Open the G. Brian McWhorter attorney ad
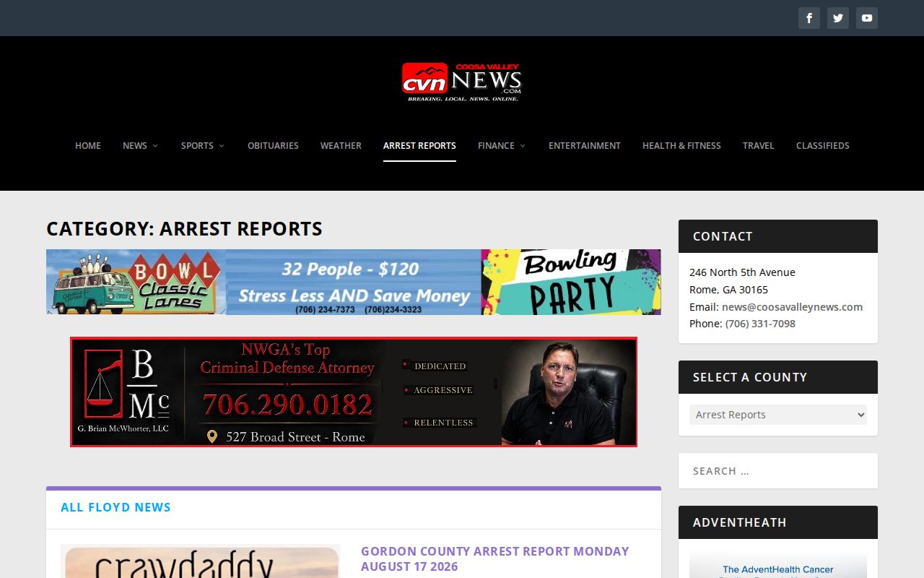The height and width of the screenshot is (578, 924). (354, 392)
